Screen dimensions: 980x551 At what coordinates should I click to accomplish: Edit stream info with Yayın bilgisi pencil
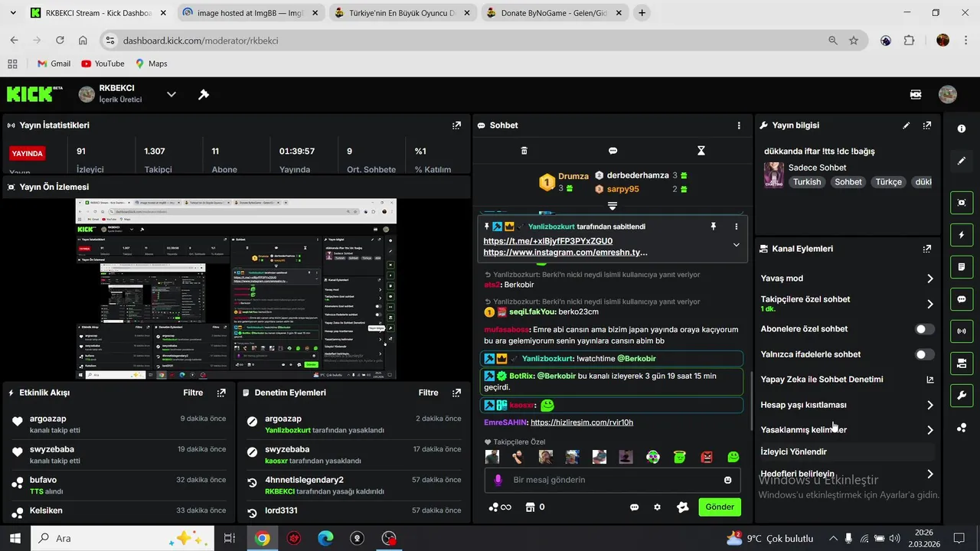coord(906,126)
